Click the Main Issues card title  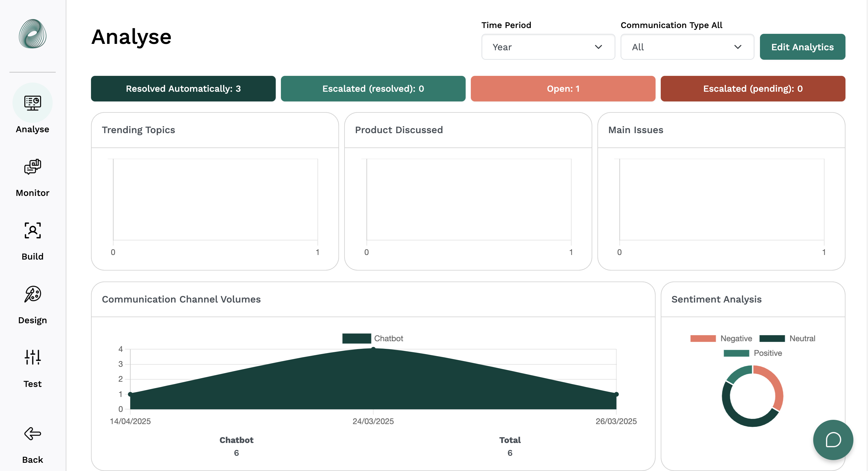(635, 130)
